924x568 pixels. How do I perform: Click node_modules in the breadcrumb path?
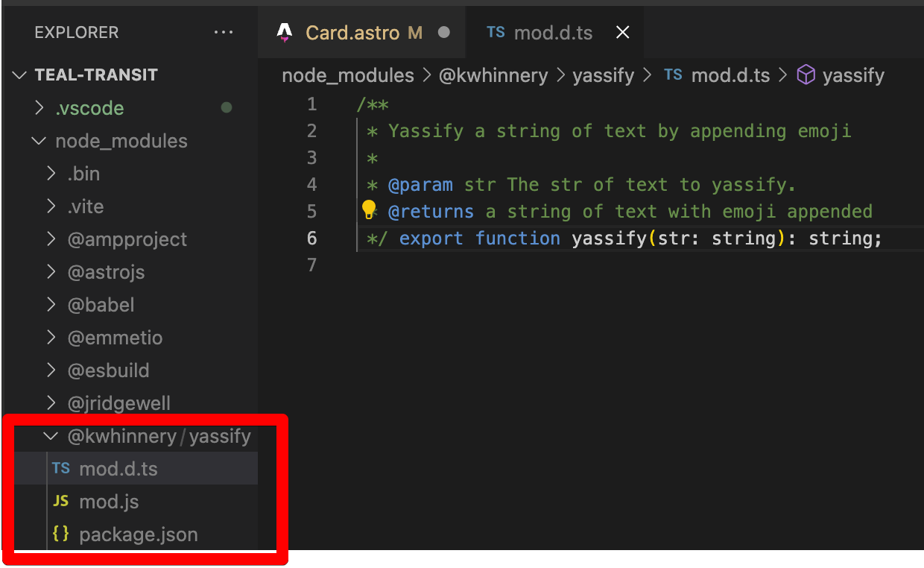point(348,75)
